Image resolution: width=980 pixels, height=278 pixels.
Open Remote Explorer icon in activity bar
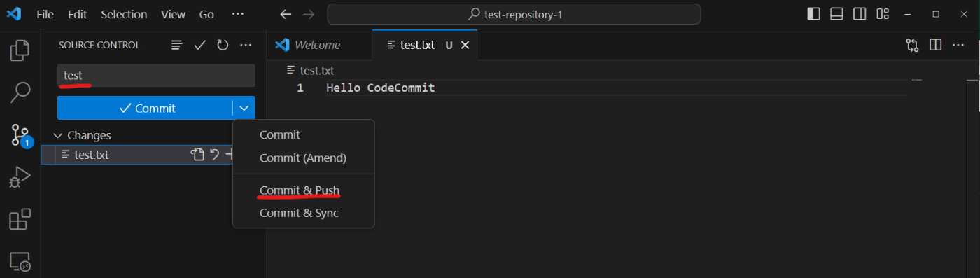(x=20, y=262)
